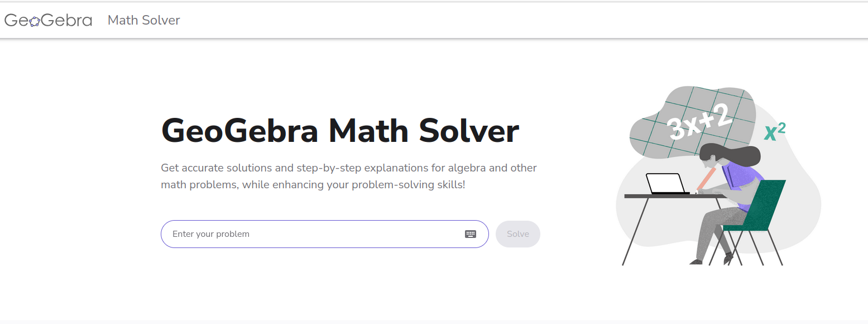The image size is (868, 324).
Task: Click the 'GeoGebra Math Solver' main heading
Action: click(340, 131)
